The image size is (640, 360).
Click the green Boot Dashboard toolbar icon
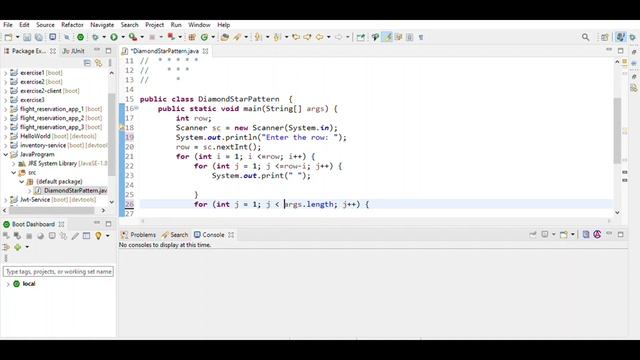(80, 37)
